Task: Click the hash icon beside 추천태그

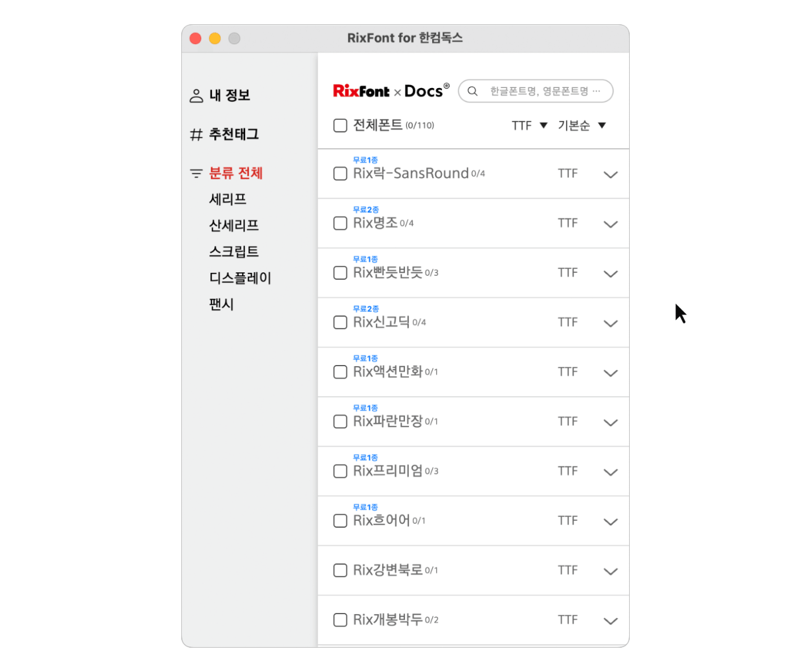Action: pos(196,135)
